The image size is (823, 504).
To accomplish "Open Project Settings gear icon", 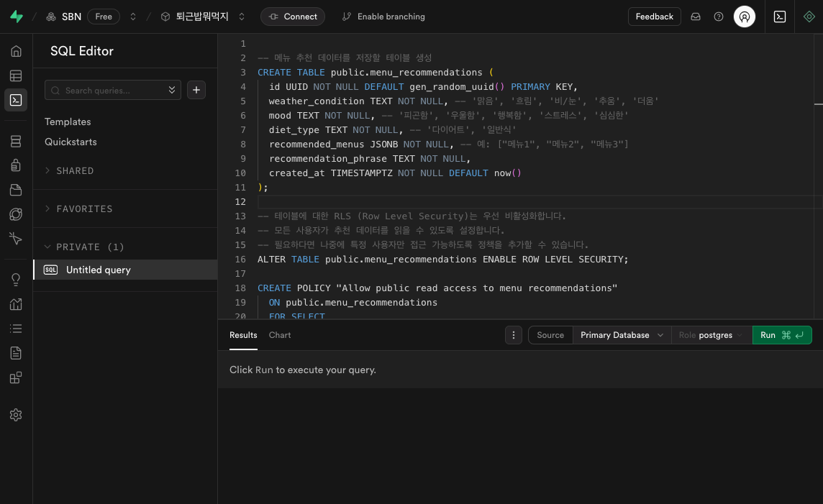I will [16, 415].
